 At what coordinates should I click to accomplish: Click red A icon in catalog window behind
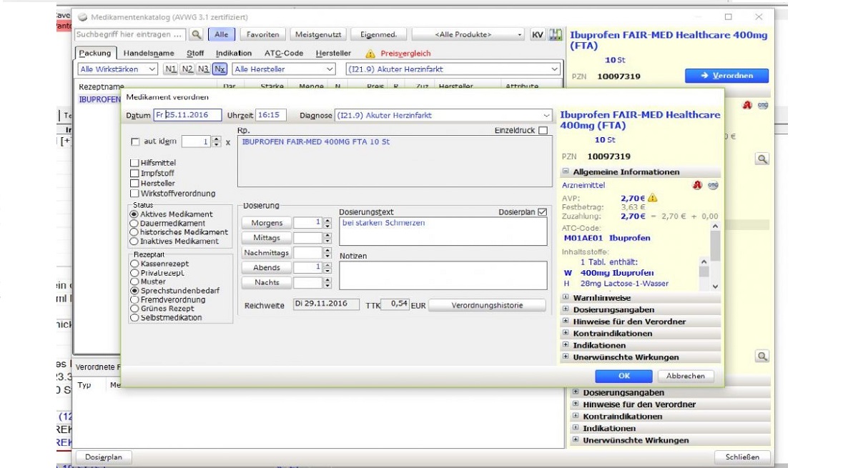749,105
